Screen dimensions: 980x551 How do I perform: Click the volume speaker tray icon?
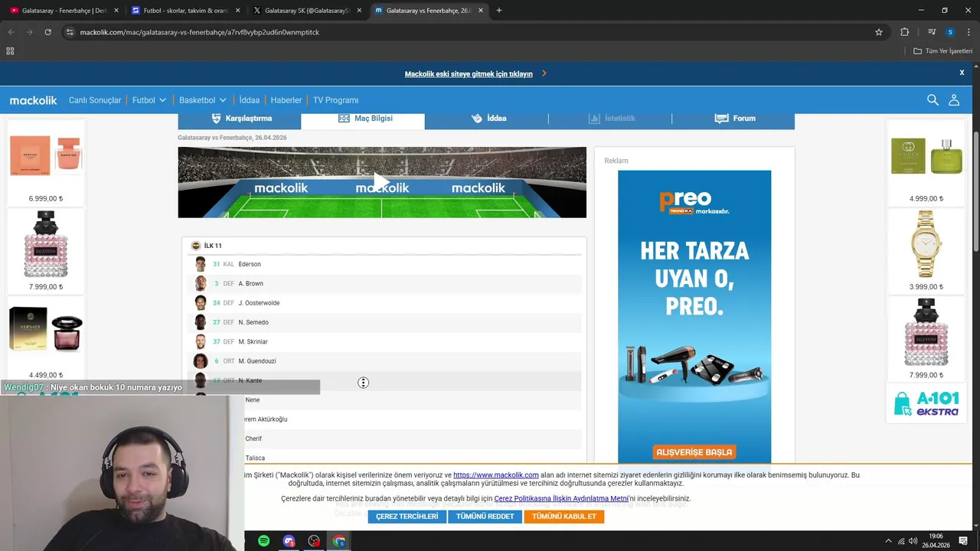coord(913,541)
